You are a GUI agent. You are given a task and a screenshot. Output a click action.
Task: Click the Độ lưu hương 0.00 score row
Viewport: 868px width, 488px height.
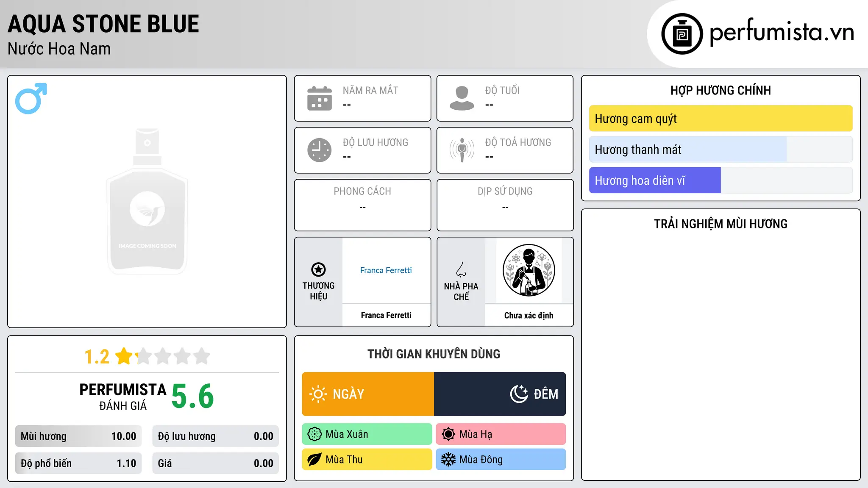216,436
